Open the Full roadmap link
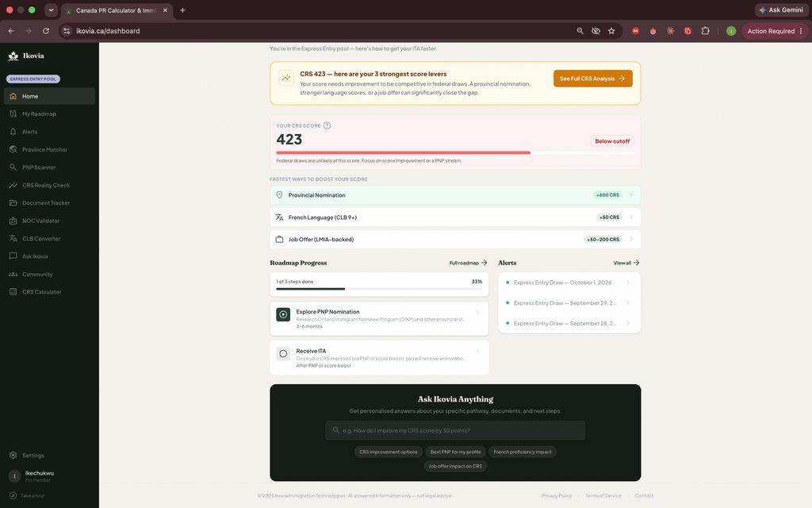Image resolution: width=812 pixels, height=508 pixels. coord(468,263)
